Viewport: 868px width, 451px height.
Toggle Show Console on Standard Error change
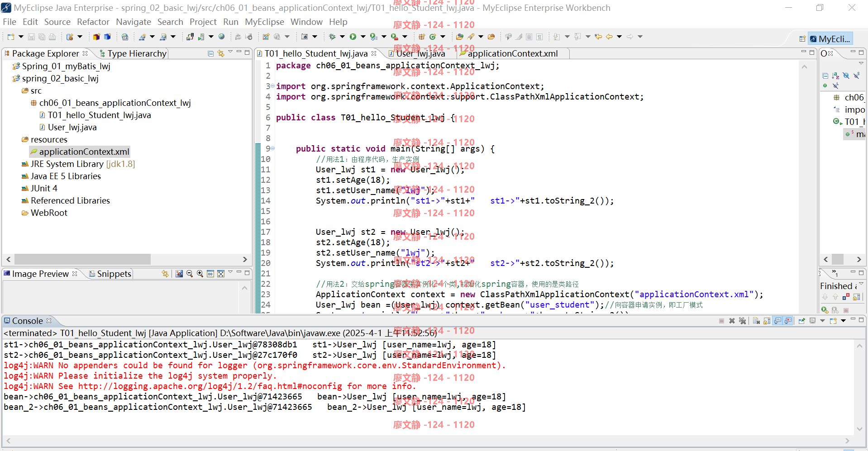[788, 321]
